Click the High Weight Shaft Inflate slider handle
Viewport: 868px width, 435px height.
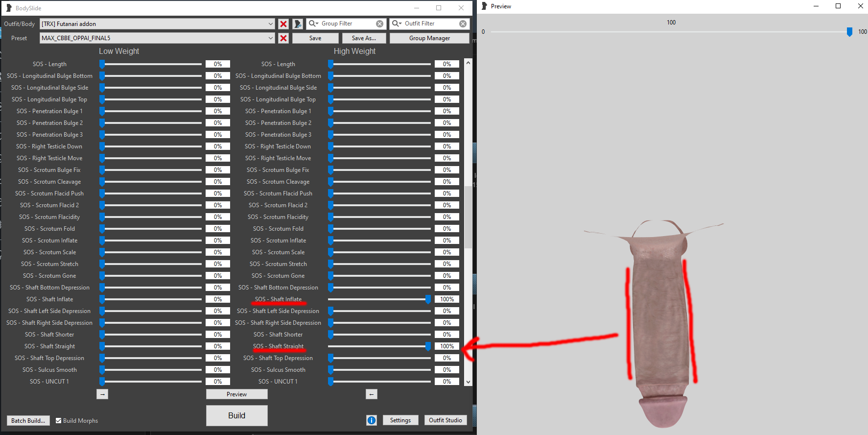pyautogui.click(x=428, y=299)
